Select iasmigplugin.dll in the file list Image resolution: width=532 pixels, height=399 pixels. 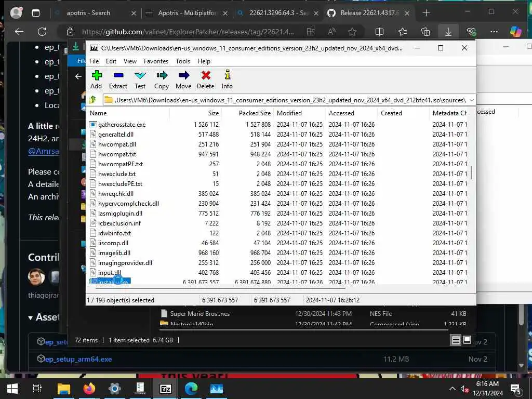(x=120, y=213)
